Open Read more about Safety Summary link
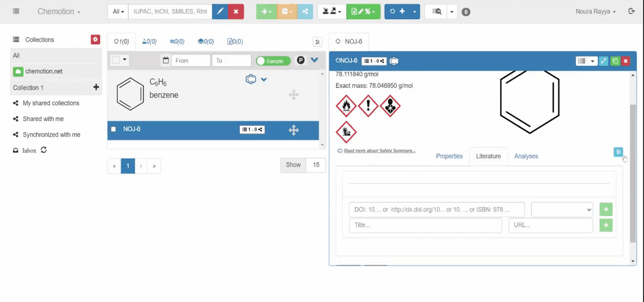This screenshot has width=644, height=302. coord(379,150)
